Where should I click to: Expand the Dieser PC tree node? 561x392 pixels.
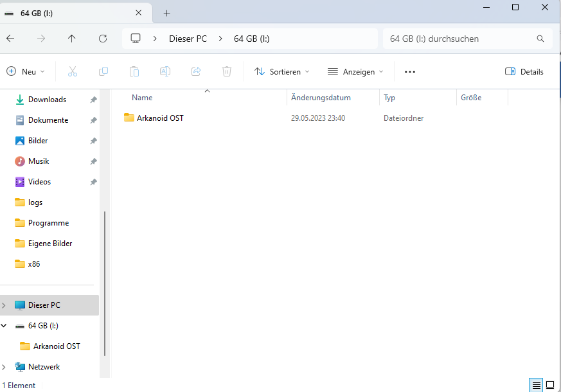tap(4, 305)
